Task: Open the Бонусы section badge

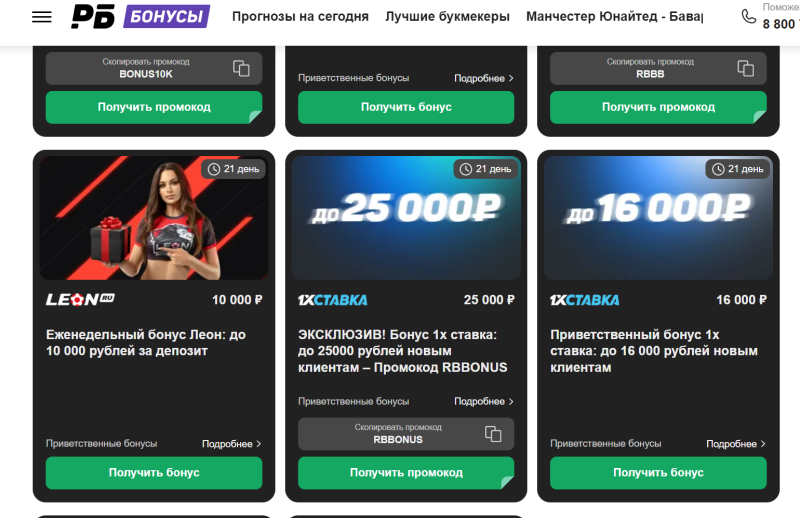Action: [166, 16]
